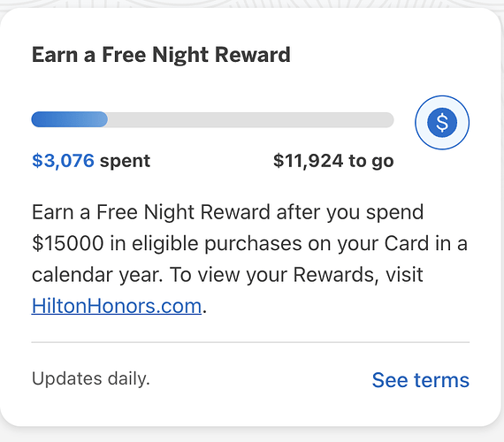Click the period after the HiltonHonors.com link
The image size is (504, 442).
205,311
